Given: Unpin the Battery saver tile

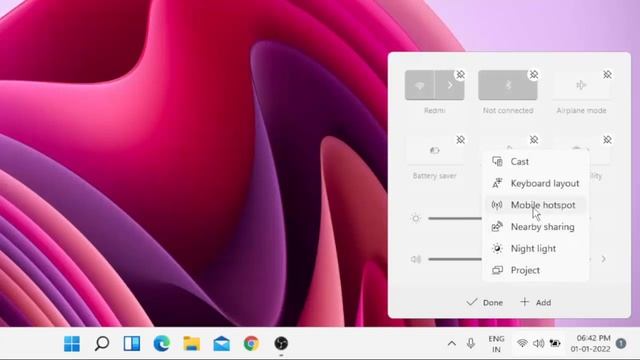Looking at the screenshot, I should pyautogui.click(x=460, y=140).
